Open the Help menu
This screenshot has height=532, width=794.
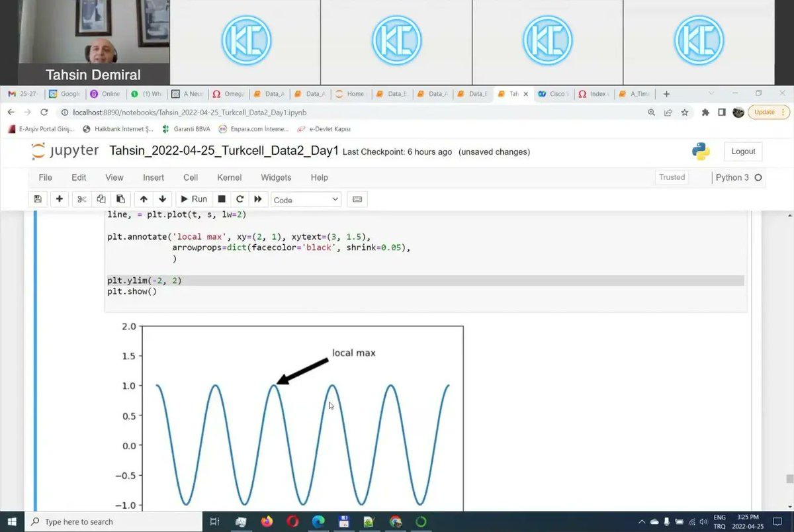tap(320, 177)
